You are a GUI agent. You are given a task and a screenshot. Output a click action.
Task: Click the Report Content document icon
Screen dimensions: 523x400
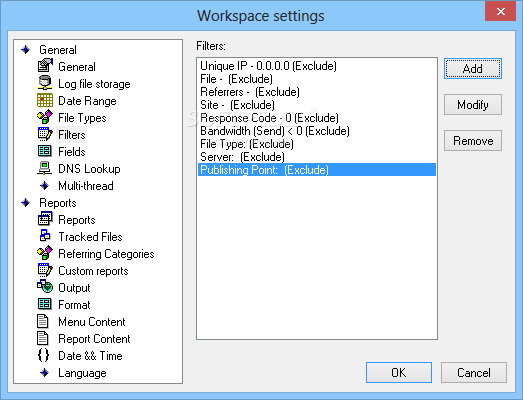pos(43,338)
